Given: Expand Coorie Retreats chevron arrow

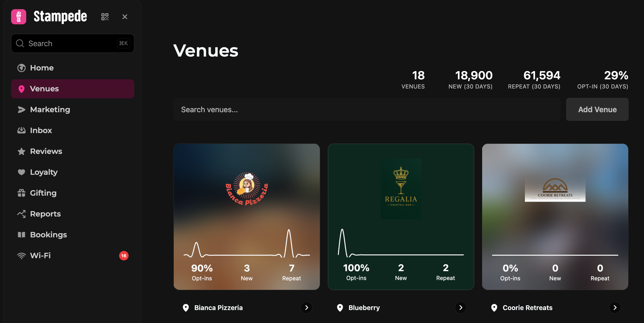Looking at the screenshot, I should tap(615, 308).
